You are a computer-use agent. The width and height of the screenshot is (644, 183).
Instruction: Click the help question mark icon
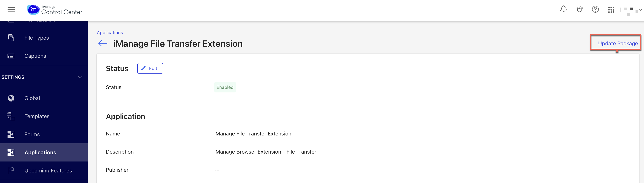(x=595, y=9)
